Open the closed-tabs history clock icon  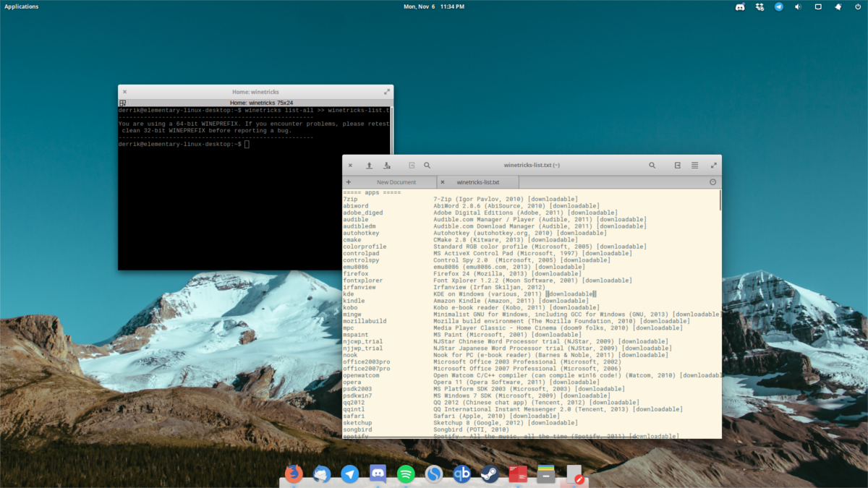click(712, 182)
